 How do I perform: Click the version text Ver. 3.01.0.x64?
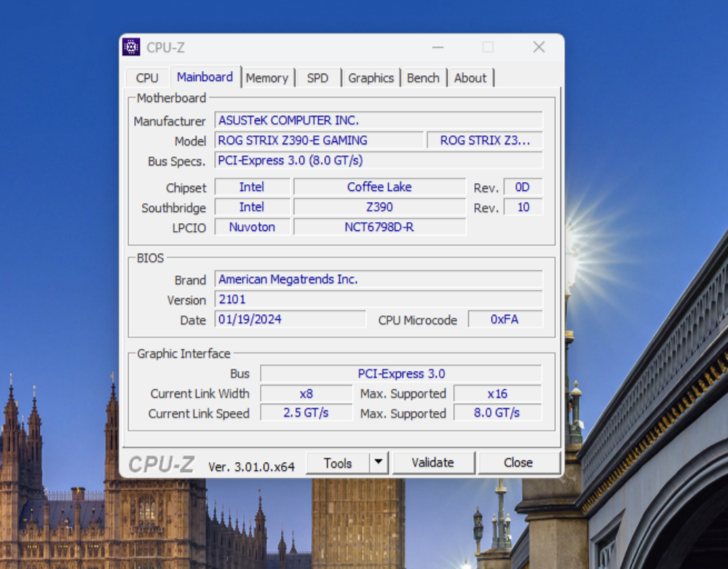pos(251,467)
